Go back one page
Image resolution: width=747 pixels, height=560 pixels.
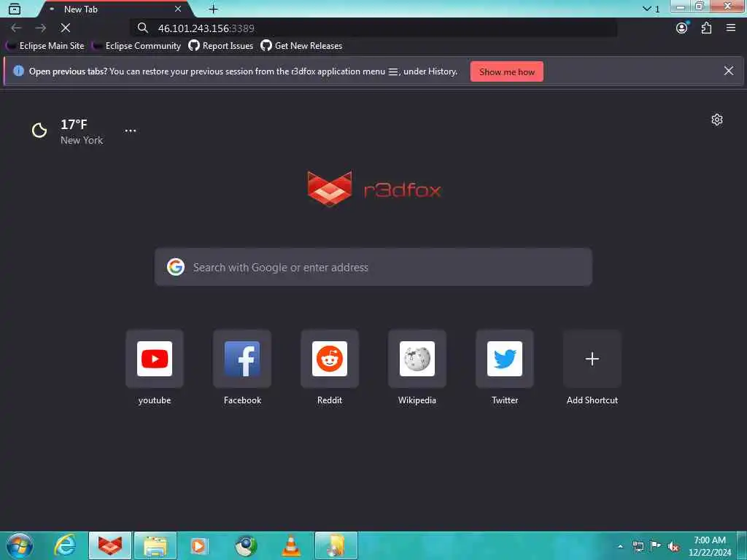pyautogui.click(x=16, y=28)
